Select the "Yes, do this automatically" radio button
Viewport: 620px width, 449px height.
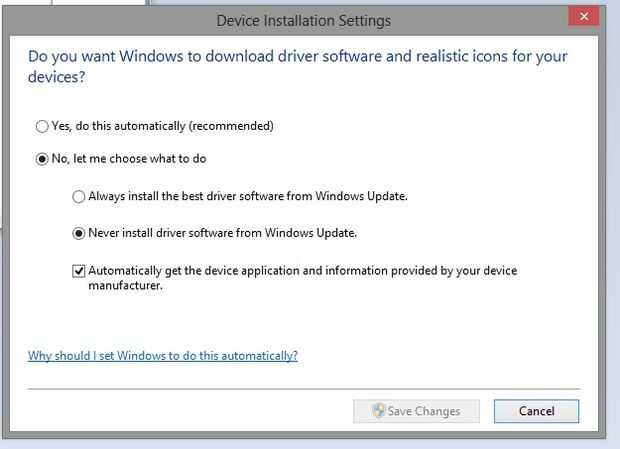point(41,126)
